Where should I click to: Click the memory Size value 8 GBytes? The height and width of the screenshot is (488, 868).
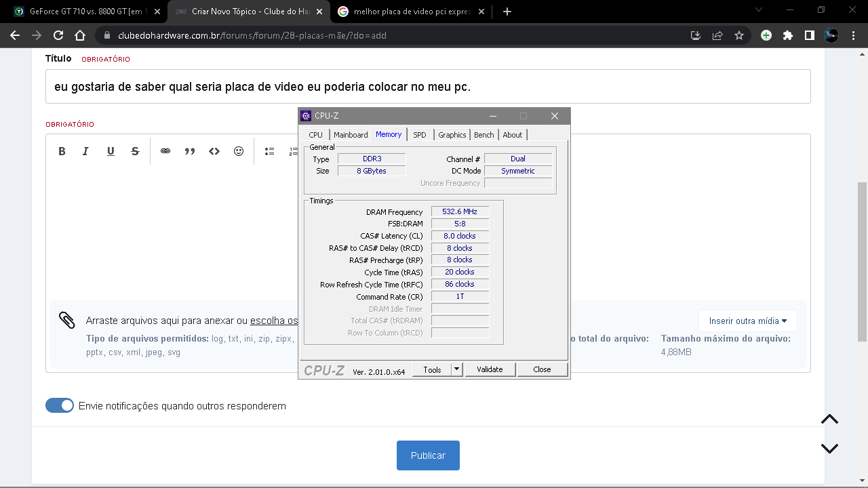372,171
